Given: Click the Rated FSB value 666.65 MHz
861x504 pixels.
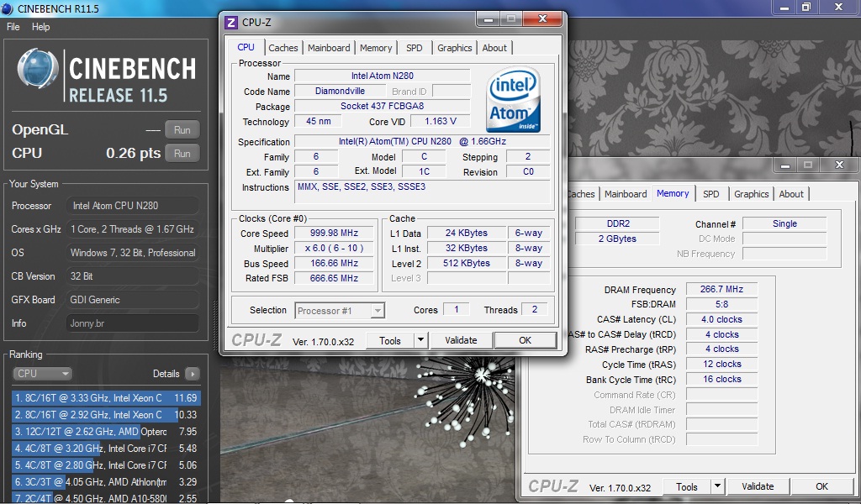Looking at the screenshot, I should (334, 278).
